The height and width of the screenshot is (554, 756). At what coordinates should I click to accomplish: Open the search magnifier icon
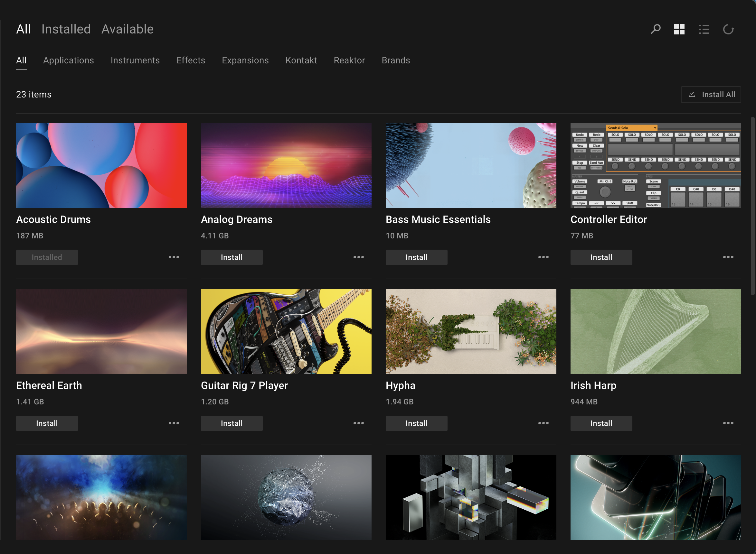click(x=655, y=29)
